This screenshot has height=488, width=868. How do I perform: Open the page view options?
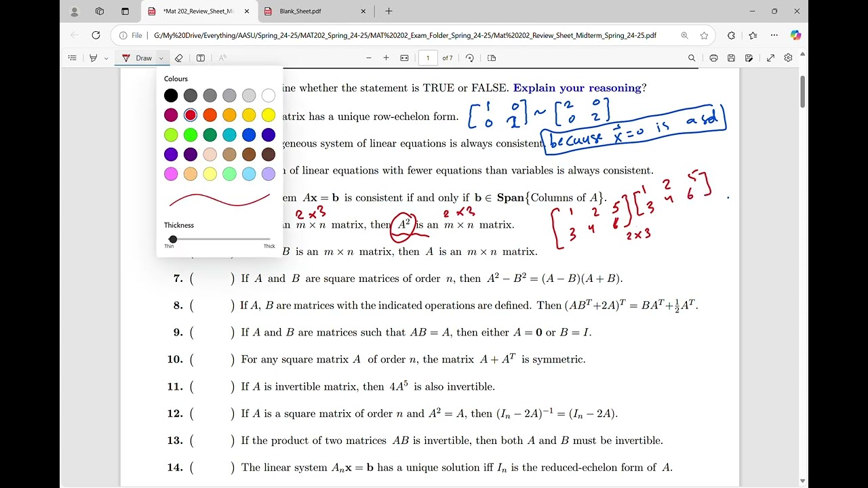point(492,58)
